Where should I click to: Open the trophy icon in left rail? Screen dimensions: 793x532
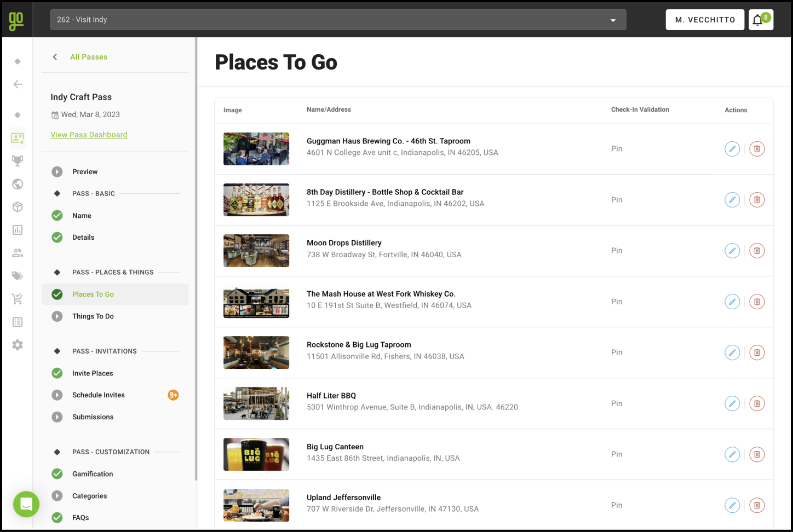tap(18, 161)
